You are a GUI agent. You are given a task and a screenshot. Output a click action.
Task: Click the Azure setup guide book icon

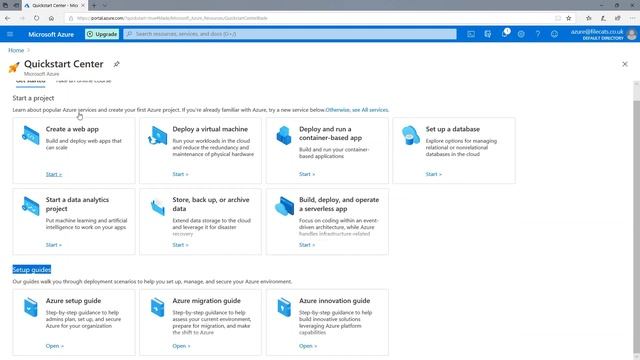pos(31,307)
